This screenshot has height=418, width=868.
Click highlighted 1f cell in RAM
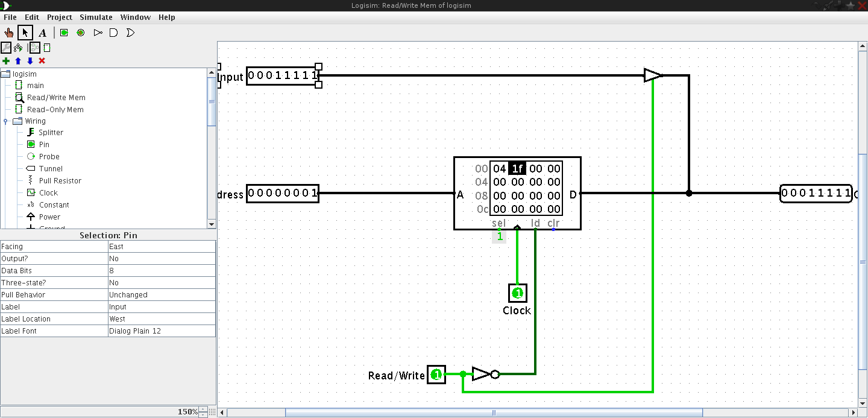point(517,169)
